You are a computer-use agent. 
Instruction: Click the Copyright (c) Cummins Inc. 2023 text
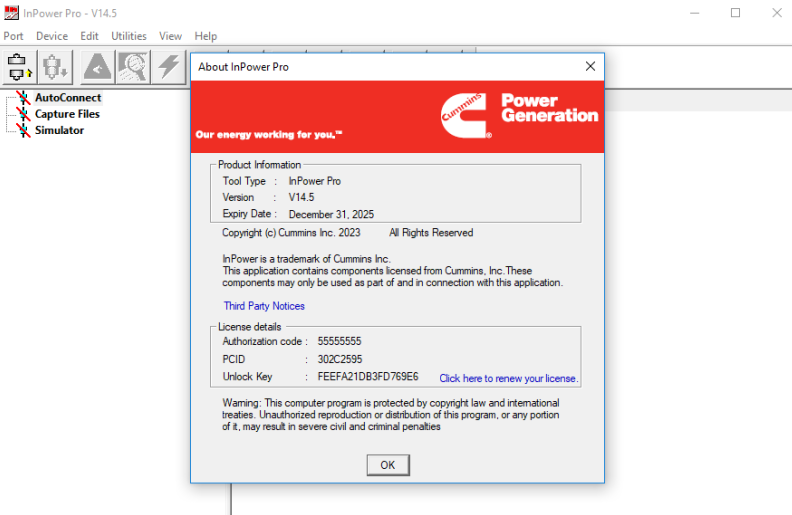pyautogui.click(x=291, y=233)
